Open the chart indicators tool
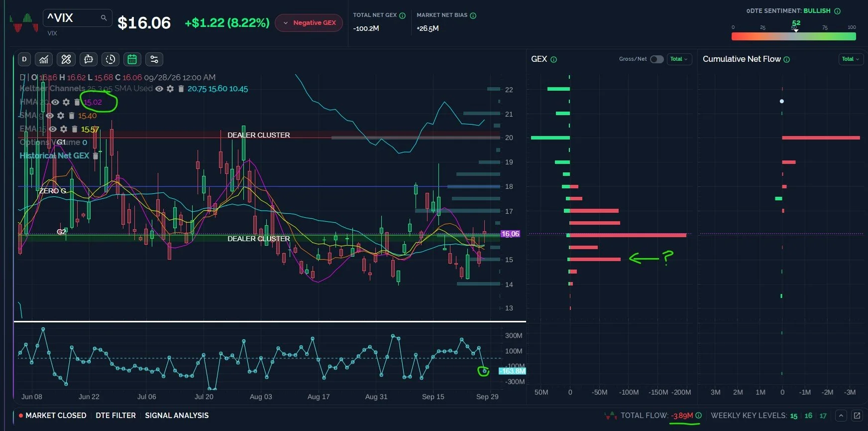 [44, 59]
